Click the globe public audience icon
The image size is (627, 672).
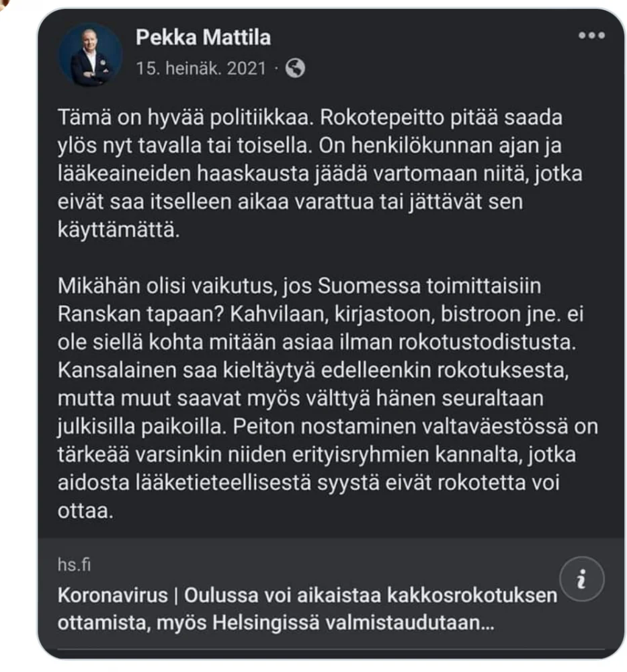[x=295, y=68]
